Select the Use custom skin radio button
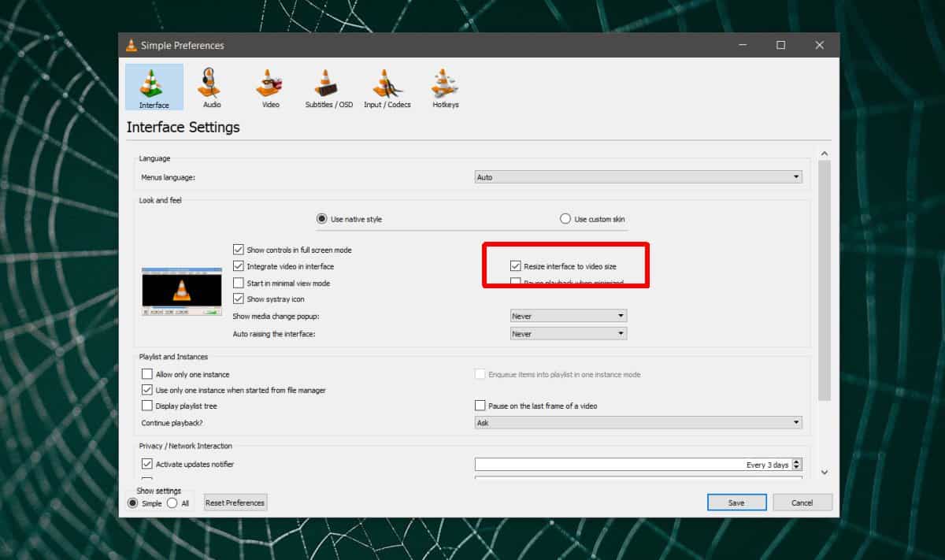Image resolution: width=945 pixels, height=560 pixels. pyautogui.click(x=565, y=218)
